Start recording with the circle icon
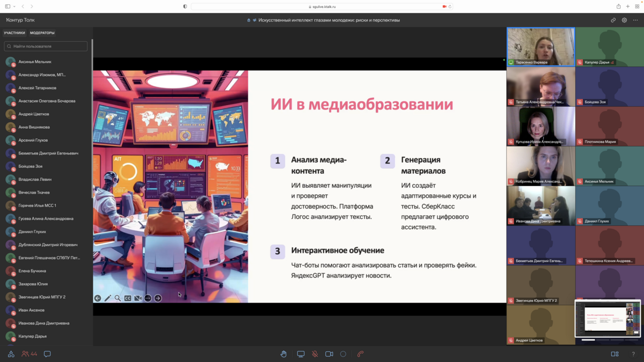The width and height of the screenshot is (644, 362). pyautogui.click(x=343, y=354)
